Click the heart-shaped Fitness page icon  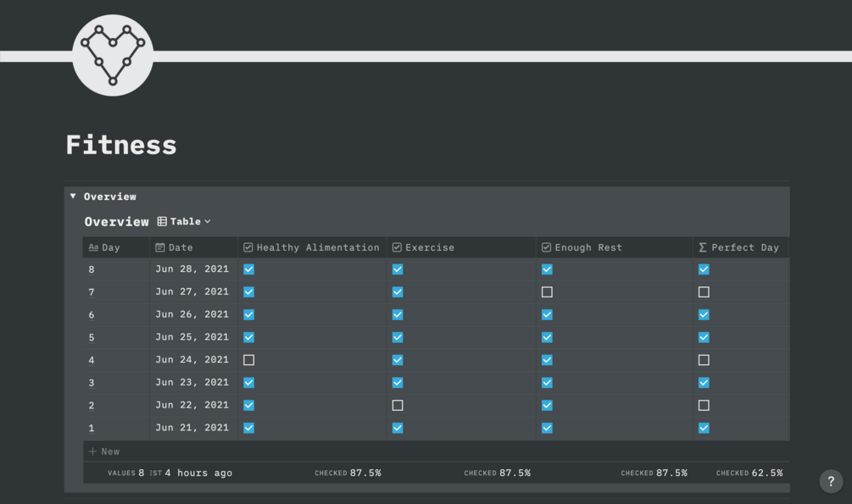pos(113,55)
